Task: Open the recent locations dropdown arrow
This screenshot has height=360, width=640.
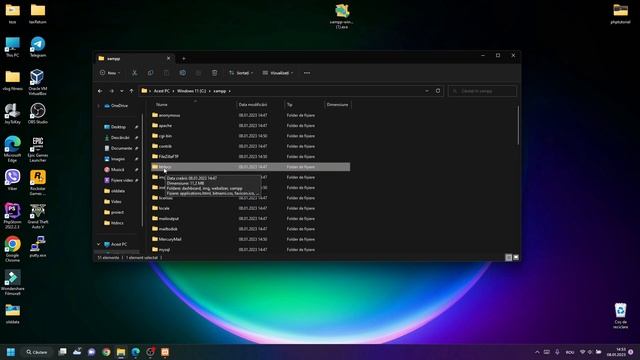Action: (122, 91)
